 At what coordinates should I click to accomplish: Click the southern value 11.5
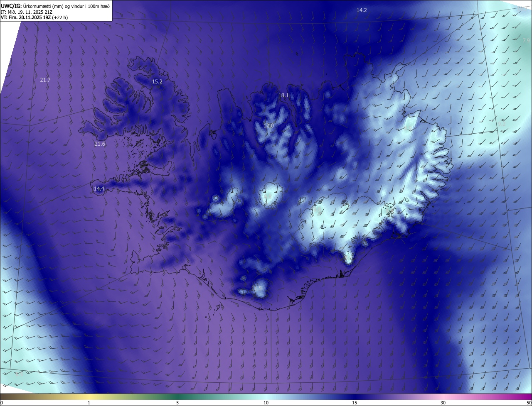coord(257,289)
